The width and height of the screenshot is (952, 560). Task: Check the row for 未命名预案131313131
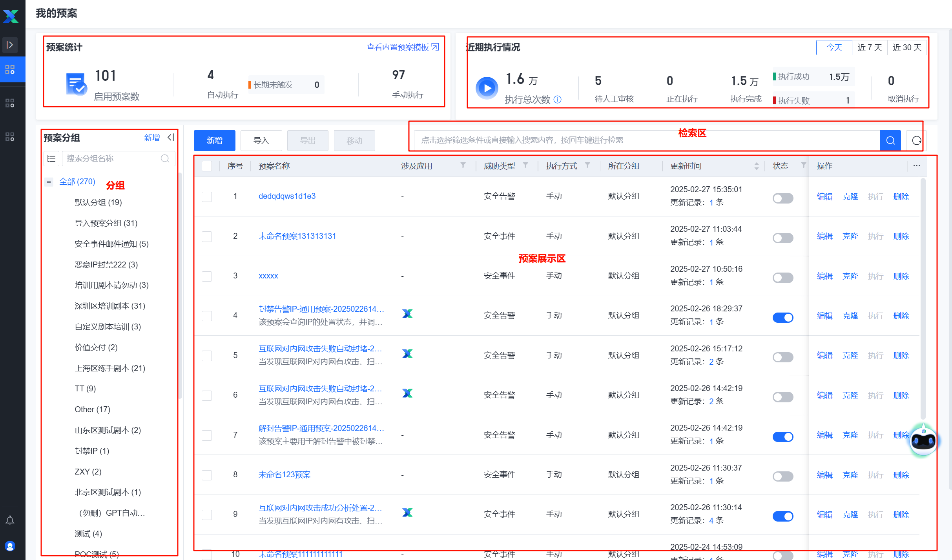pyautogui.click(x=207, y=236)
